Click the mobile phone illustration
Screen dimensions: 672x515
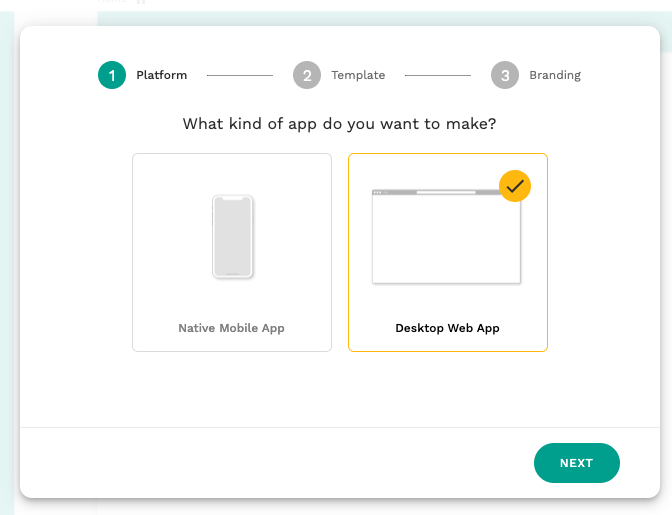pos(233,237)
